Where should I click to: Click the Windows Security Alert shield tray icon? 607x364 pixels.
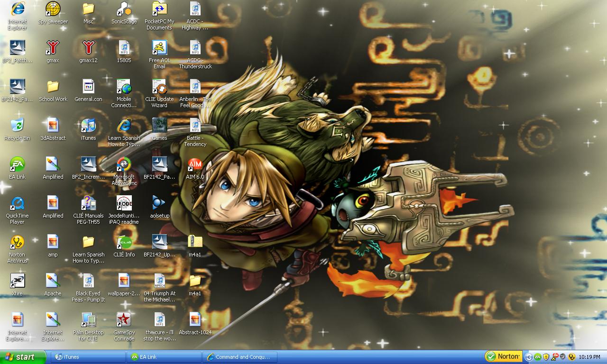point(546,357)
